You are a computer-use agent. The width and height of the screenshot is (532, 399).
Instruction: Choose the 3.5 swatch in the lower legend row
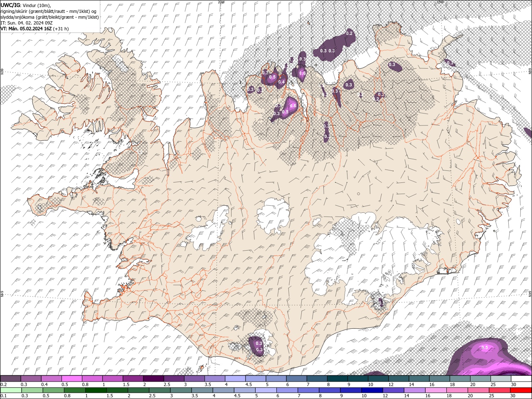click(202, 390)
